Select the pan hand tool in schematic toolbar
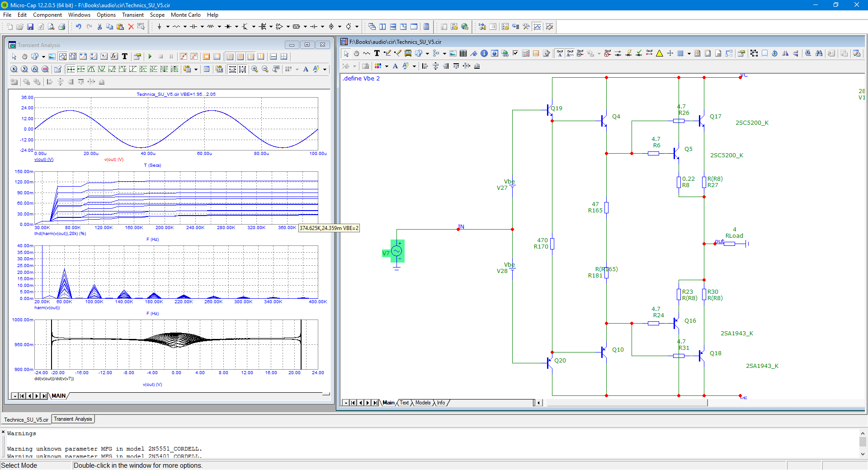The image size is (868, 470). [x=356, y=53]
